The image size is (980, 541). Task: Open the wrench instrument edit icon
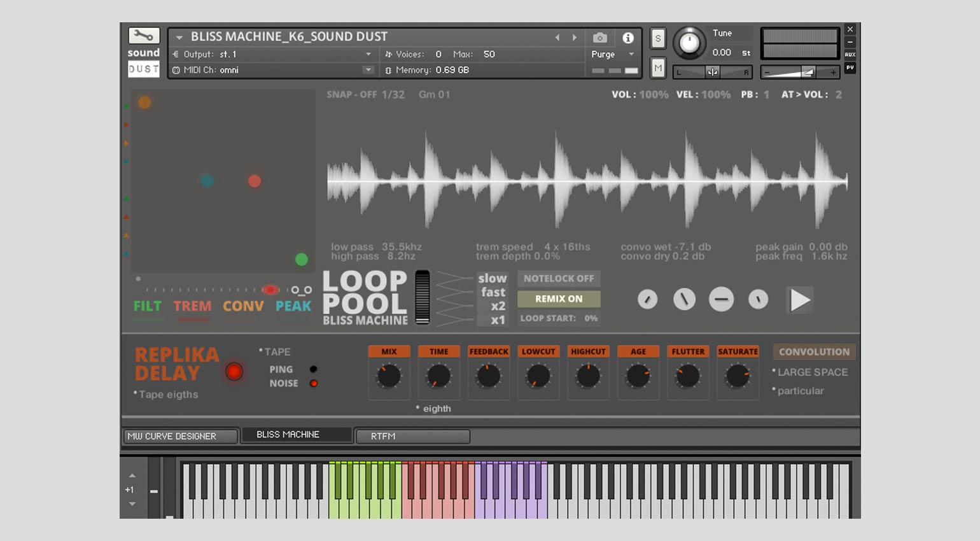tap(144, 36)
